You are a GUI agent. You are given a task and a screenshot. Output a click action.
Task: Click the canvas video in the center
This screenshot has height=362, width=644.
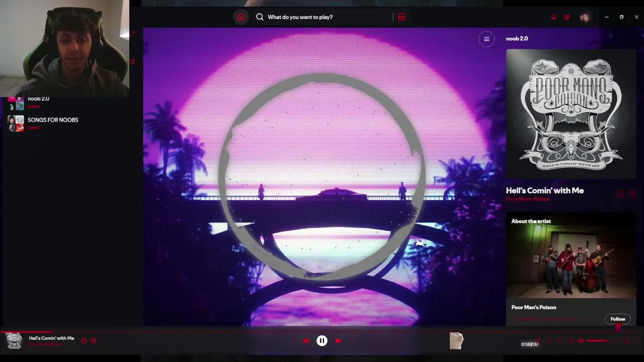(325, 177)
